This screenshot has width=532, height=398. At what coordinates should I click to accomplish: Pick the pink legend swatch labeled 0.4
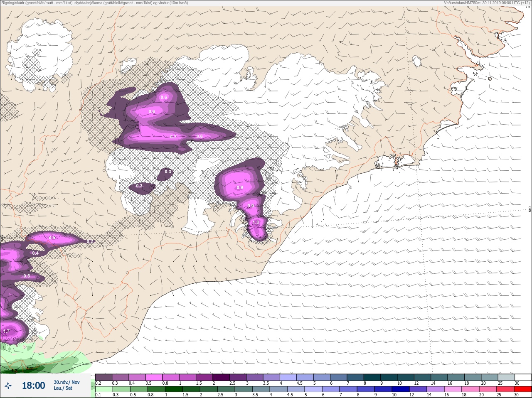[137, 377]
